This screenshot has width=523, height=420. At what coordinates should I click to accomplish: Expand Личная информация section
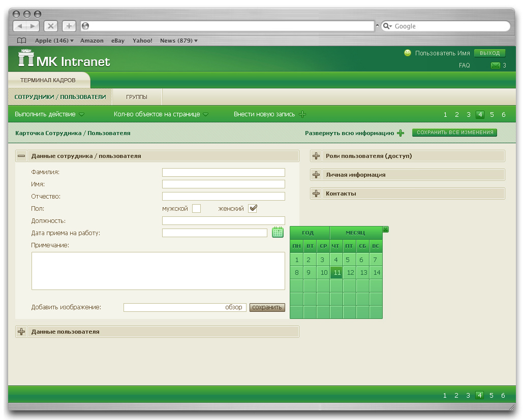(316, 175)
